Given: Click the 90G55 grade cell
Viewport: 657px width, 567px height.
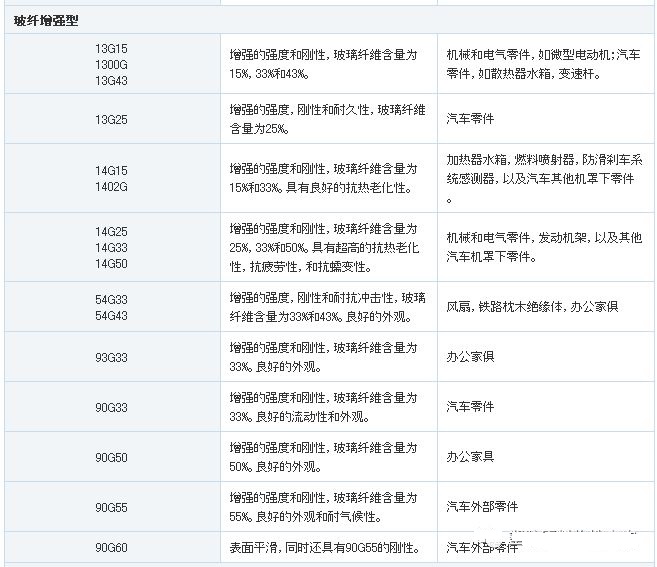Looking at the screenshot, I should pyautogui.click(x=111, y=507).
